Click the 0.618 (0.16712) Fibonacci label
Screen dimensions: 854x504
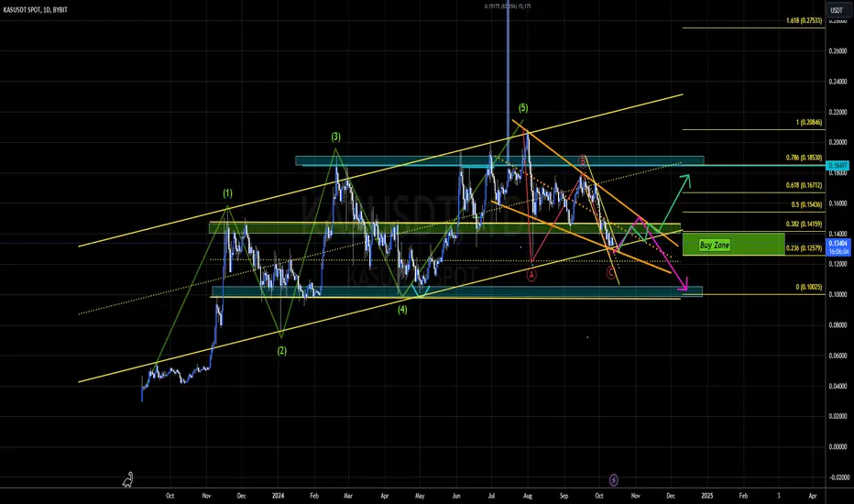point(804,185)
